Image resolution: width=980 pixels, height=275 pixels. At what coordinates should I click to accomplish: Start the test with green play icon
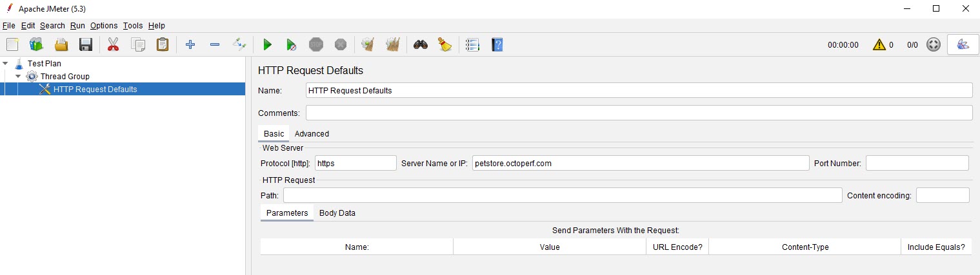(x=267, y=44)
